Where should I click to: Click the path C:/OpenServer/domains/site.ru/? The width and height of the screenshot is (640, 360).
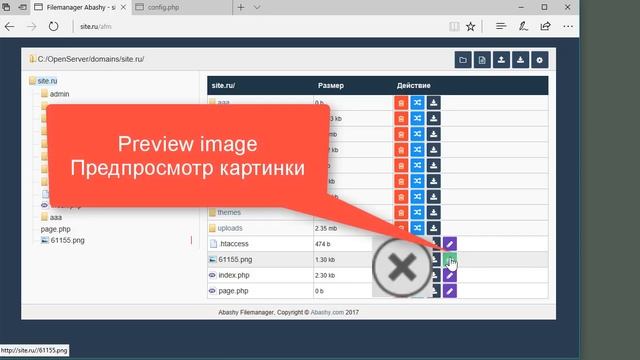point(91,59)
